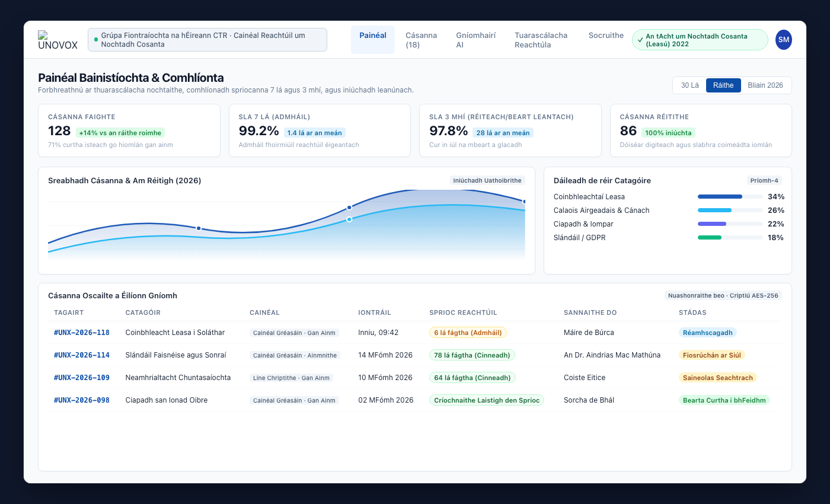Click the 6 lá fágtha (Admháil) deadline

click(x=468, y=333)
